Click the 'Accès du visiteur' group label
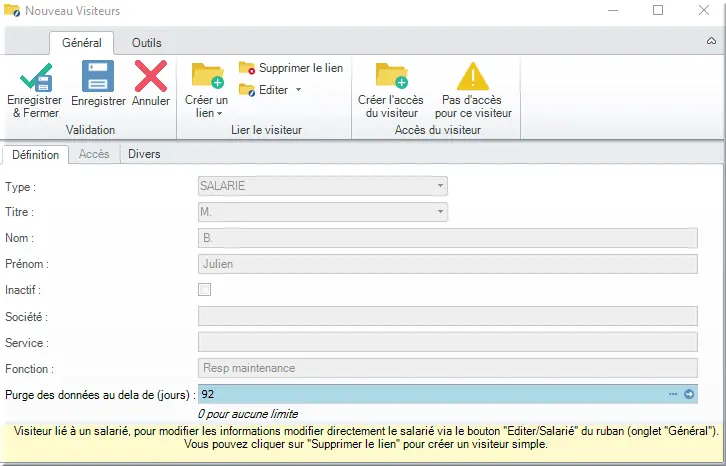Image resolution: width=726 pixels, height=466 pixels. click(x=438, y=130)
